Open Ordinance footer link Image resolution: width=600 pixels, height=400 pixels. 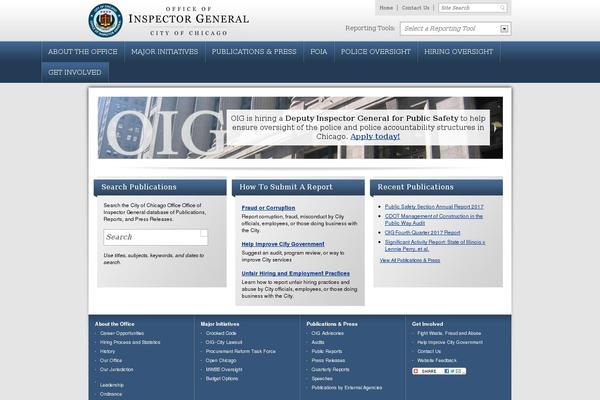coord(111,394)
